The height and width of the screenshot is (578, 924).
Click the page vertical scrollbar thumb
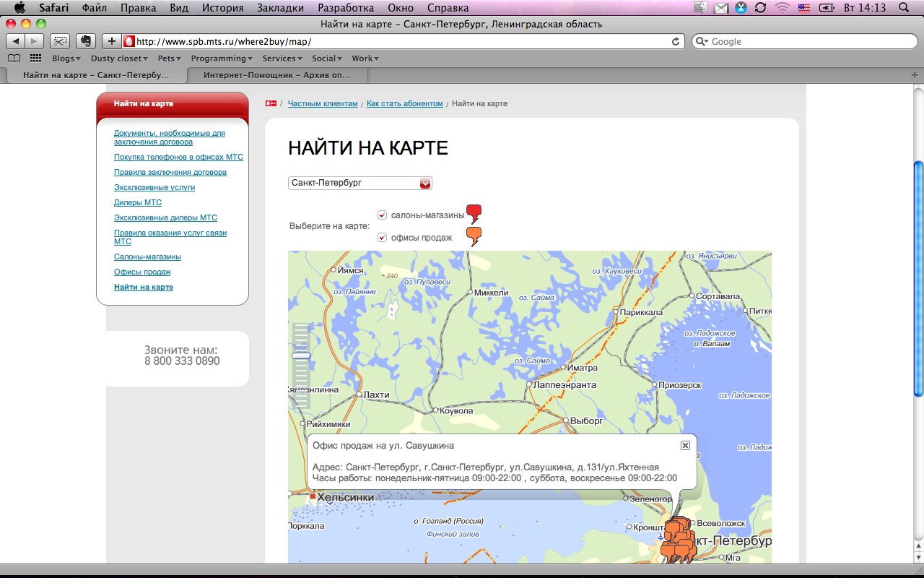click(918, 278)
